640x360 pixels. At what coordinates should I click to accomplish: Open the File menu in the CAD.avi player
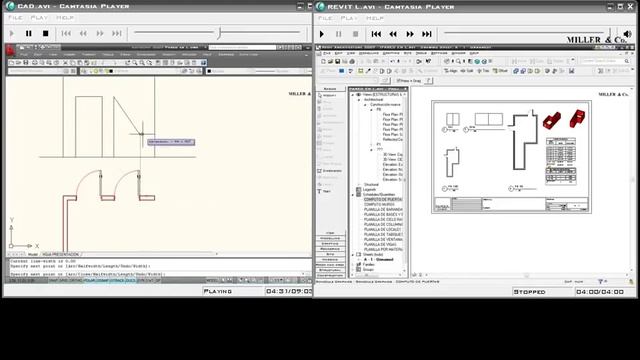[x=16, y=18]
